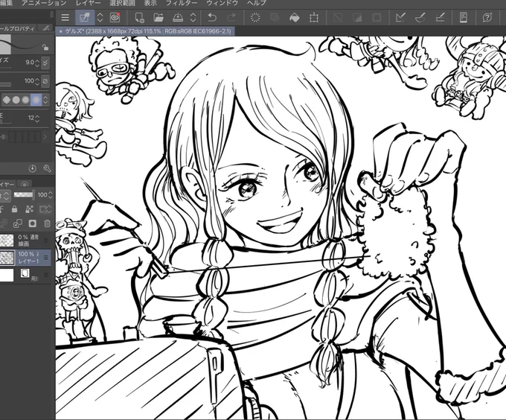This screenshot has width=506, height=420.
Task: Click the Fill bucket icon
Action: [295, 17]
